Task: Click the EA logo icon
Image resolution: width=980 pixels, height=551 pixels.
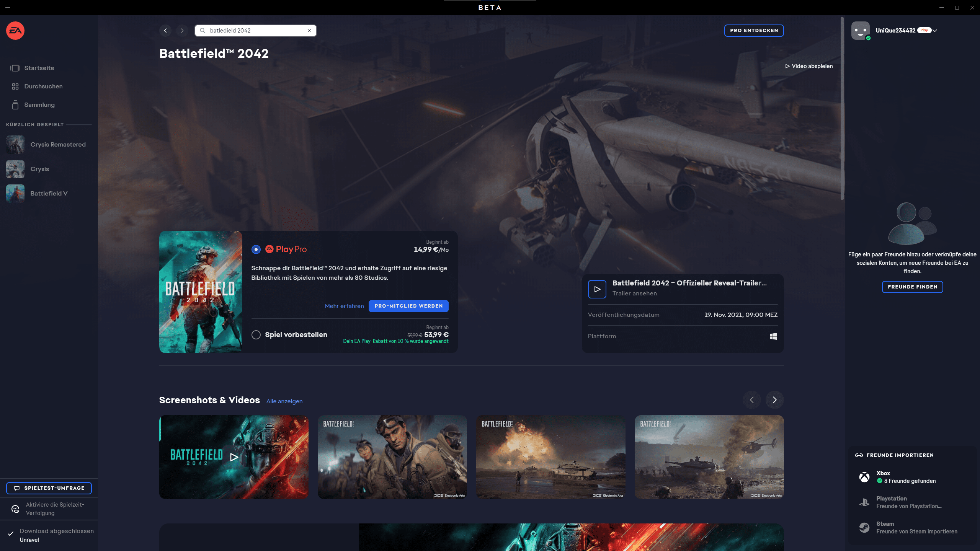Action: 15,31
